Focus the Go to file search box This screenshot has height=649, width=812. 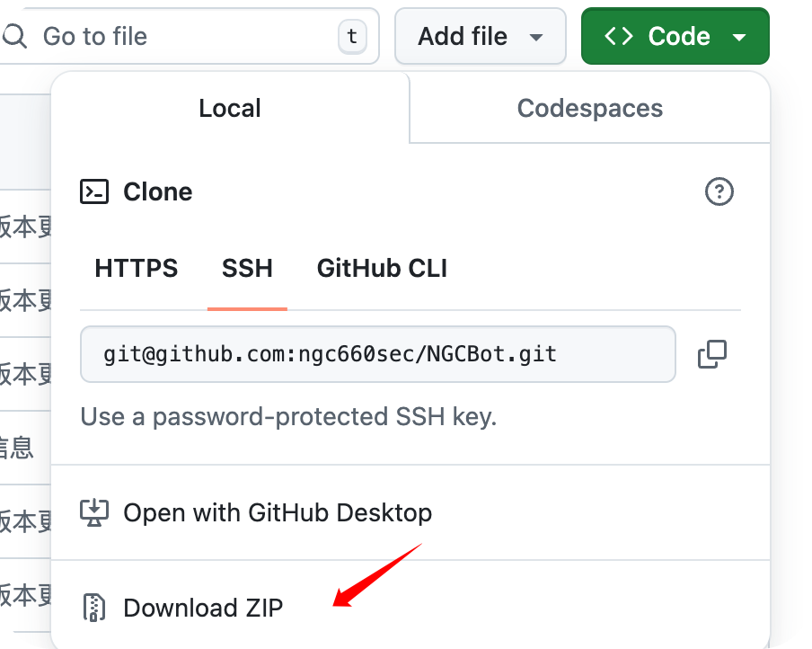[190, 36]
